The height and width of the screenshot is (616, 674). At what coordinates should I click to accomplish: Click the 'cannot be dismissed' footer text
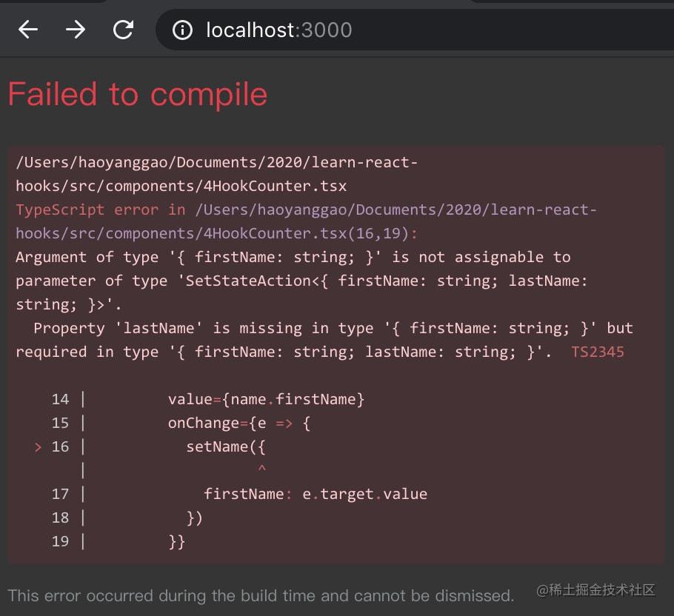[434, 596]
